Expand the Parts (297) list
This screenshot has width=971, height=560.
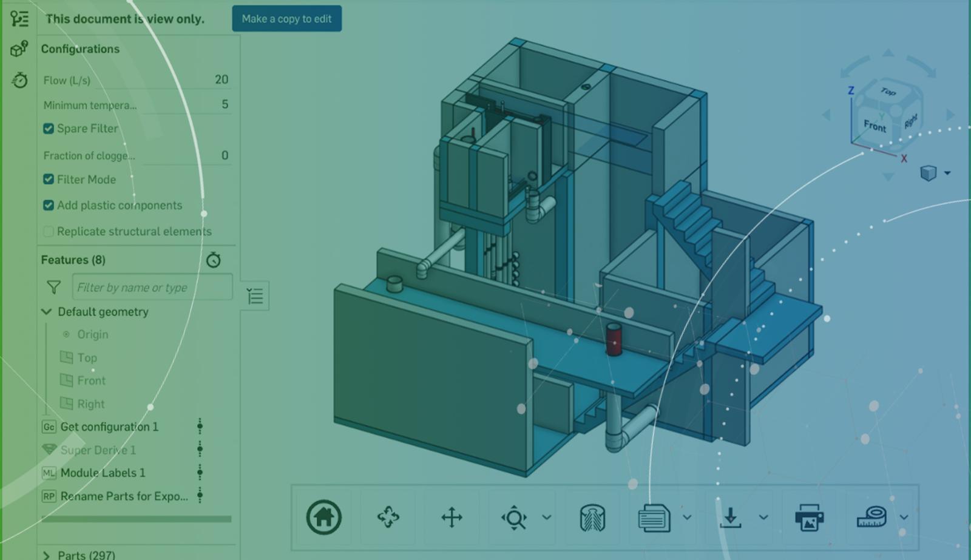tap(46, 555)
